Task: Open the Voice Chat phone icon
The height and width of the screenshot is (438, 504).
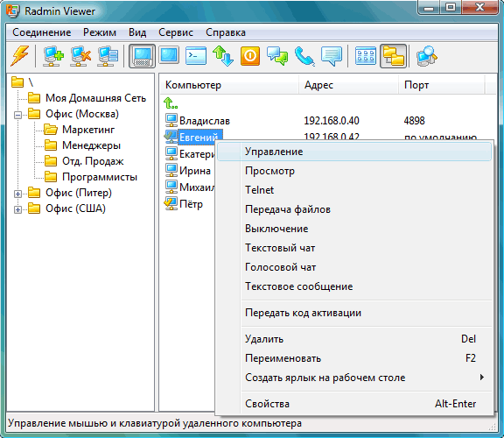Action: click(304, 56)
